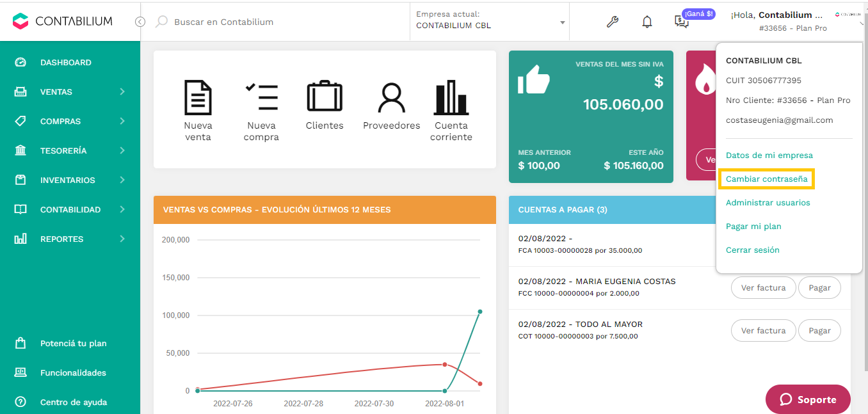Screen dimensions: 868x414
Task: Expand the Compras submenu arrow
Action: 122,121
